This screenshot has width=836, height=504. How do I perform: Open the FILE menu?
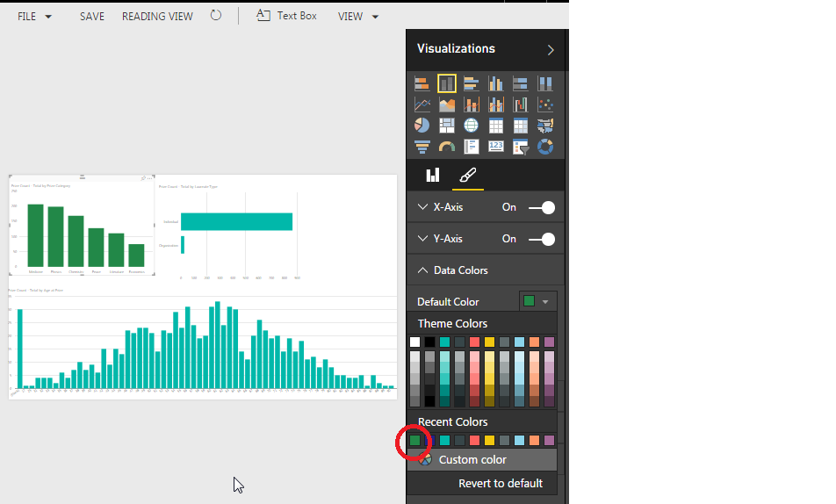click(x=34, y=17)
